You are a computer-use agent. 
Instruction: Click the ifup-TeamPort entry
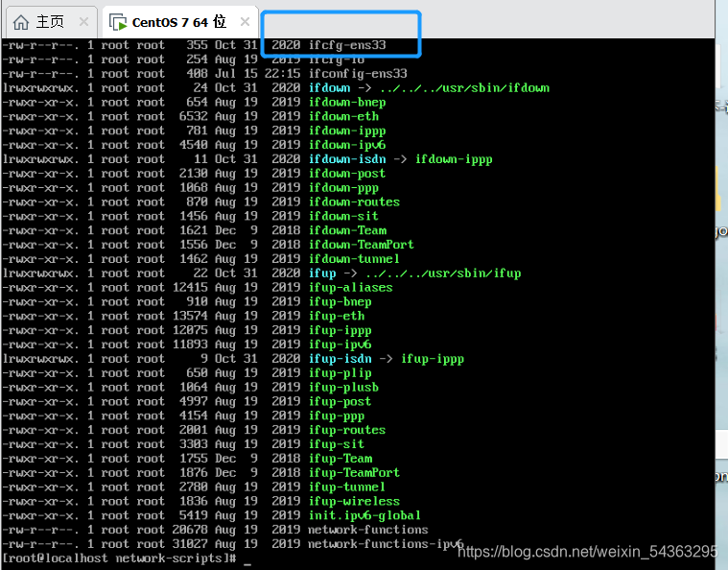(x=354, y=473)
